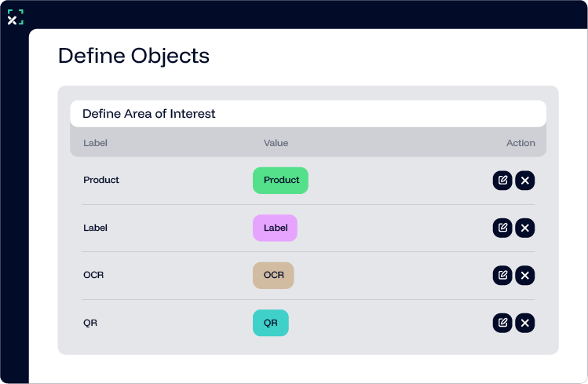
Task: Click the tan OCR value tag
Action: [273, 276]
